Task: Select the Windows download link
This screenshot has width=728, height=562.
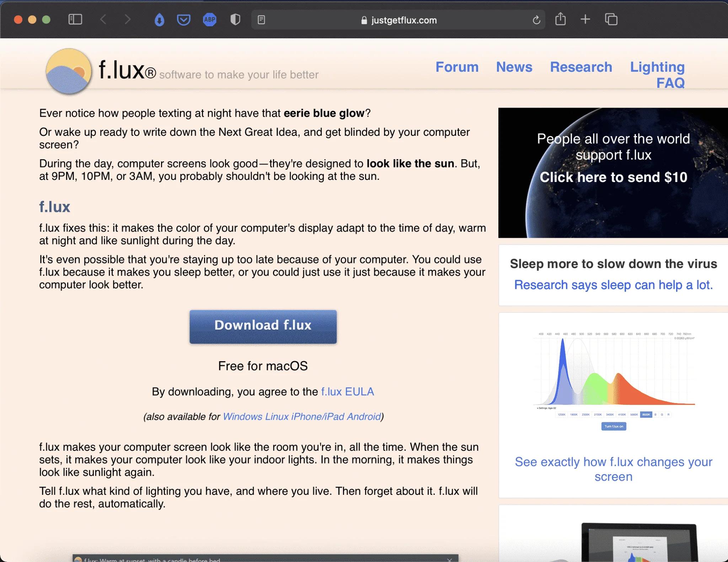Action: point(242,417)
